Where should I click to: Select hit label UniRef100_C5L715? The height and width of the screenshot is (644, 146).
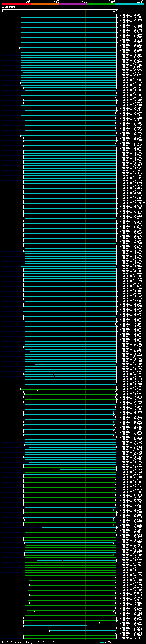coord(131,608)
